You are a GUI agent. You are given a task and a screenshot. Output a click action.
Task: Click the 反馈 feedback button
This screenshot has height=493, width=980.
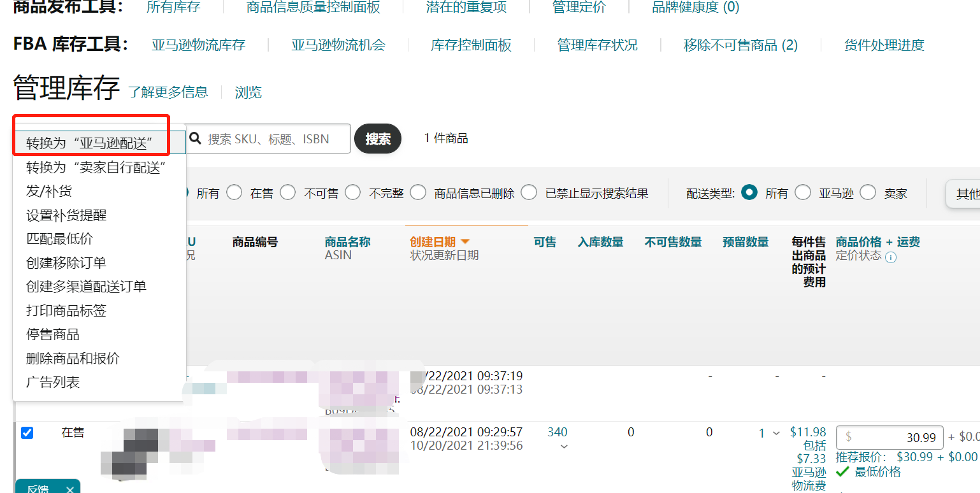click(38, 489)
